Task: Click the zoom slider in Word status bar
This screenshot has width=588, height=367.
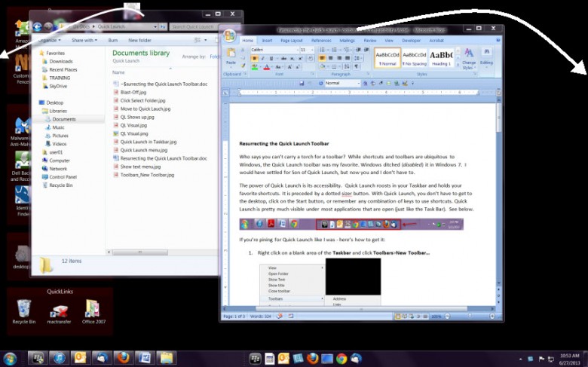Action: click(x=470, y=317)
